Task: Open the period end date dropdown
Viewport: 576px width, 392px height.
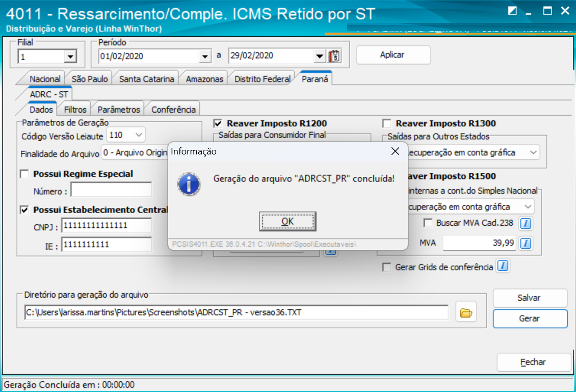Action: point(320,57)
